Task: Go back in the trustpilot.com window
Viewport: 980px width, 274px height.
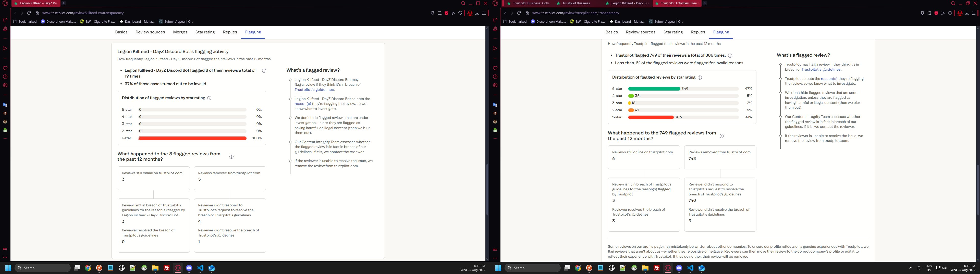Action: pos(505,13)
